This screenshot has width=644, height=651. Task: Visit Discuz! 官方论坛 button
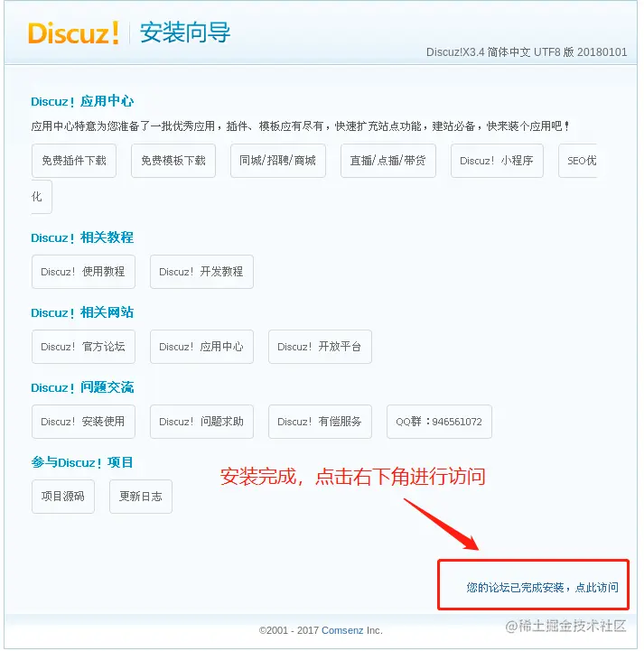[83, 347]
